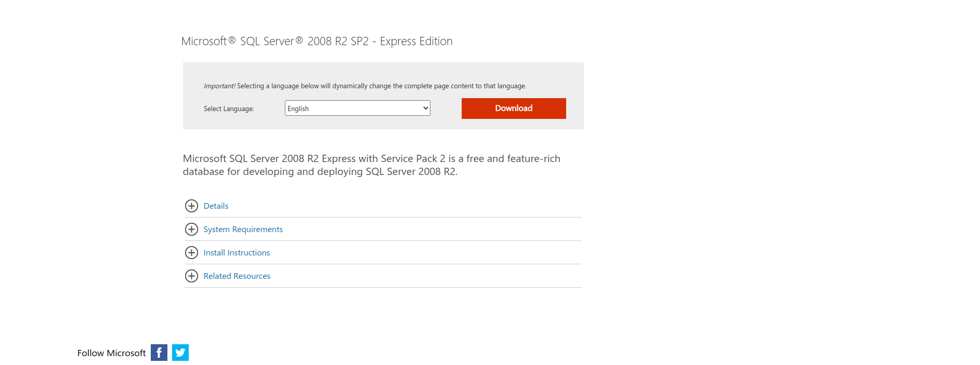Screen dimensions: 980x365
Task: Click the 'Select Language:' label
Action: tap(229, 109)
